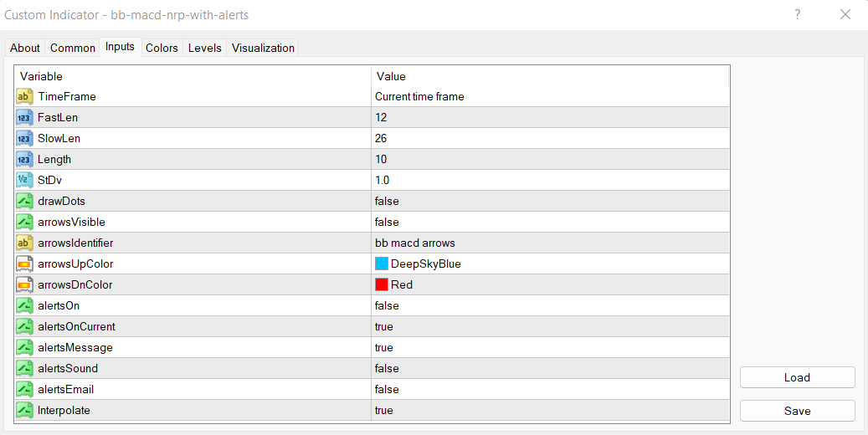
Task: Click the string icon next to TimeFrame
Action: pyautogui.click(x=24, y=96)
